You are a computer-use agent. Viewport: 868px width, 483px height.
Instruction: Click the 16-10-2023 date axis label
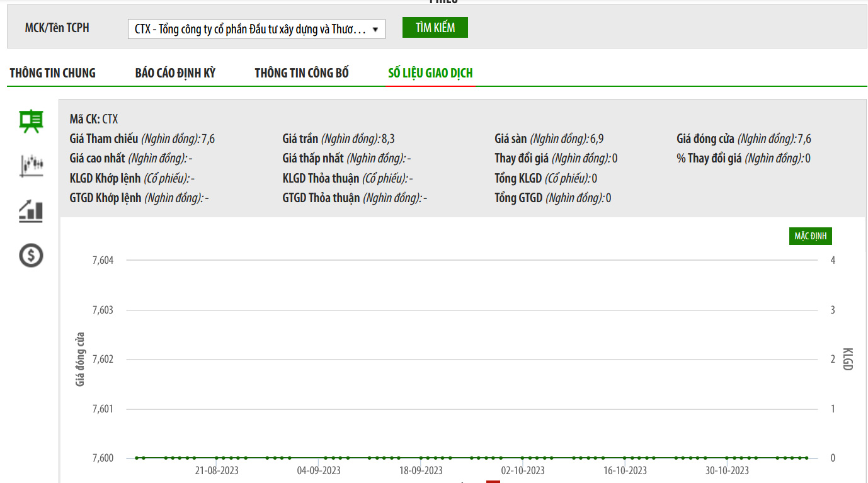pos(625,470)
